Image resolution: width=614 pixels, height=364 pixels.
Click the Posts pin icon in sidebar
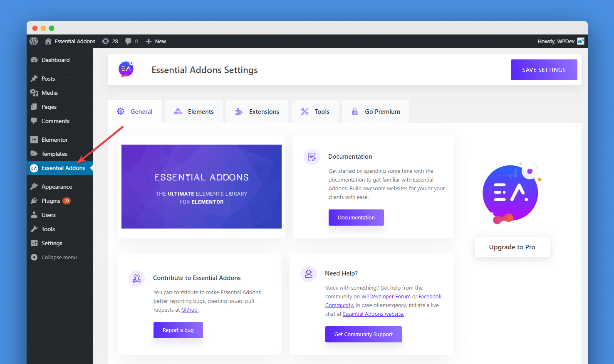point(34,79)
